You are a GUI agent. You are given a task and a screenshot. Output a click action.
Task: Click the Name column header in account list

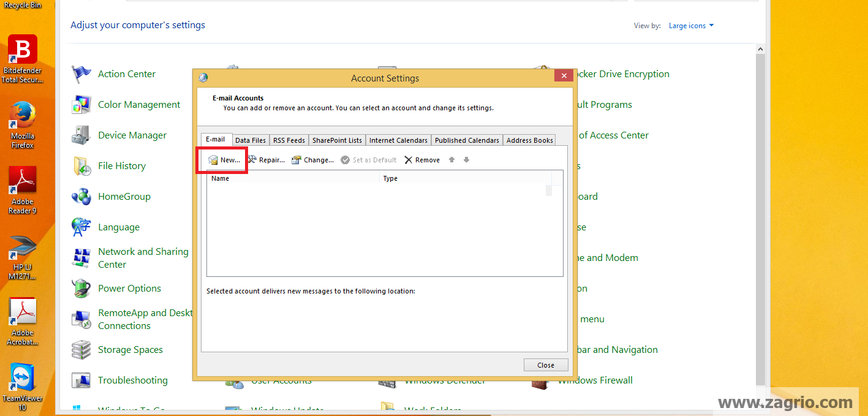293,178
